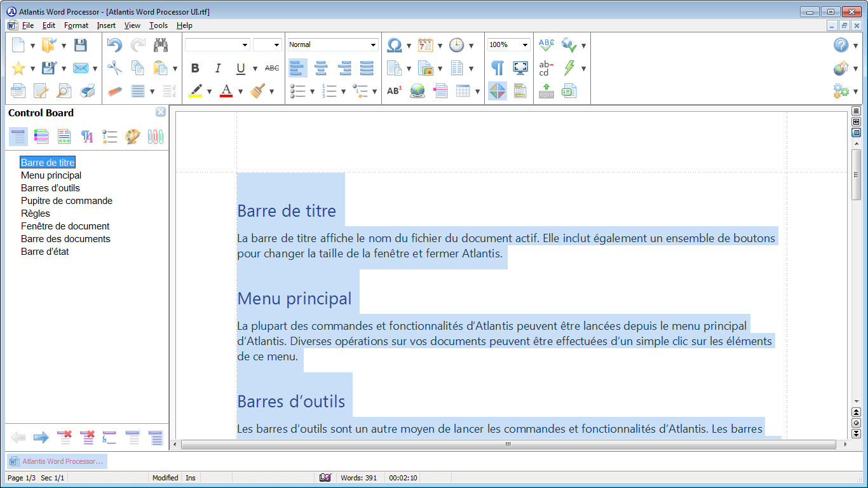Click the full screen monitor icon

point(520,68)
